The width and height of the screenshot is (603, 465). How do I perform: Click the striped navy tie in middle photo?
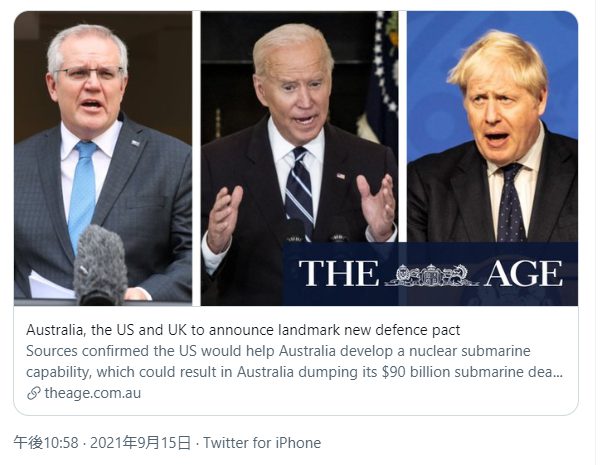coord(300,187)
